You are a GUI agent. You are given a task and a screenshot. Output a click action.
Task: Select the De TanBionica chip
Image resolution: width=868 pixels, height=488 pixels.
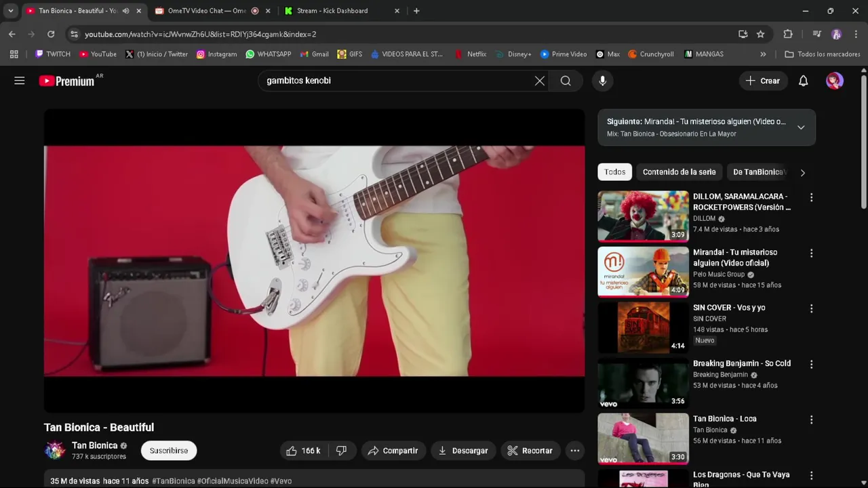tap(758, 172)
